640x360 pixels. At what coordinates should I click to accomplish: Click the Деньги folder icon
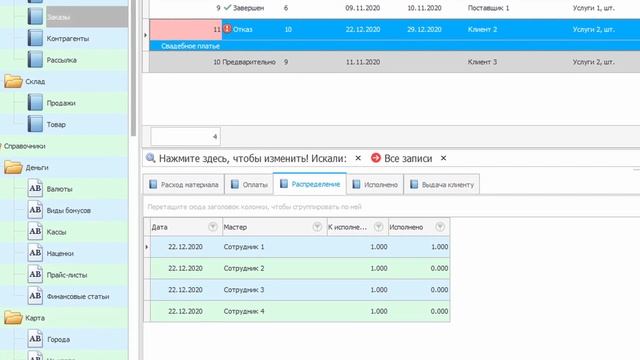tap(13, 167)
